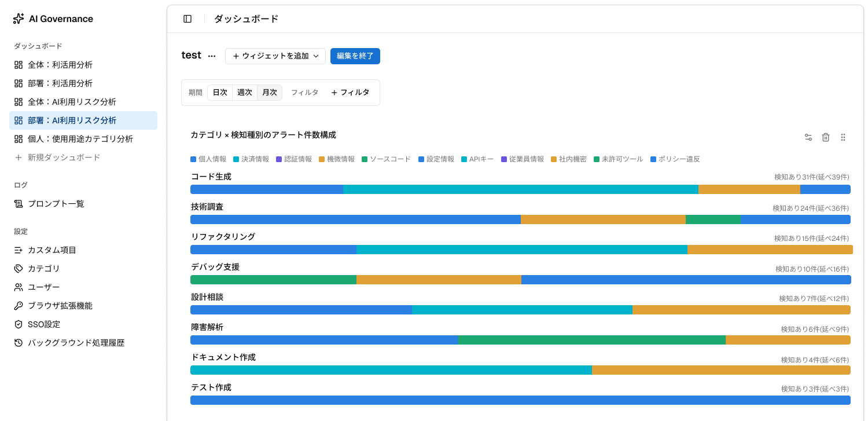Open the test dashboard ellipsis menu

pyautogui.click(x=212, y=56)
